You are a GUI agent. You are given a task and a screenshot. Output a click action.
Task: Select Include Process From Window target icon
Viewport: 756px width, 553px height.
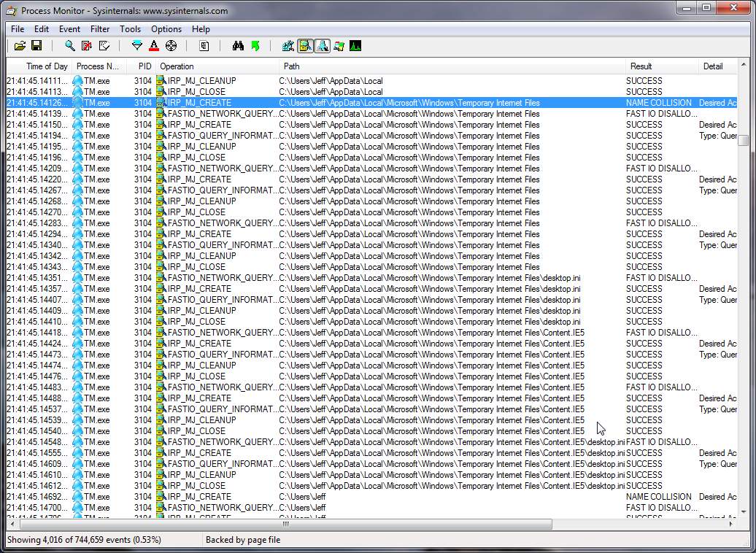(171, 46)
